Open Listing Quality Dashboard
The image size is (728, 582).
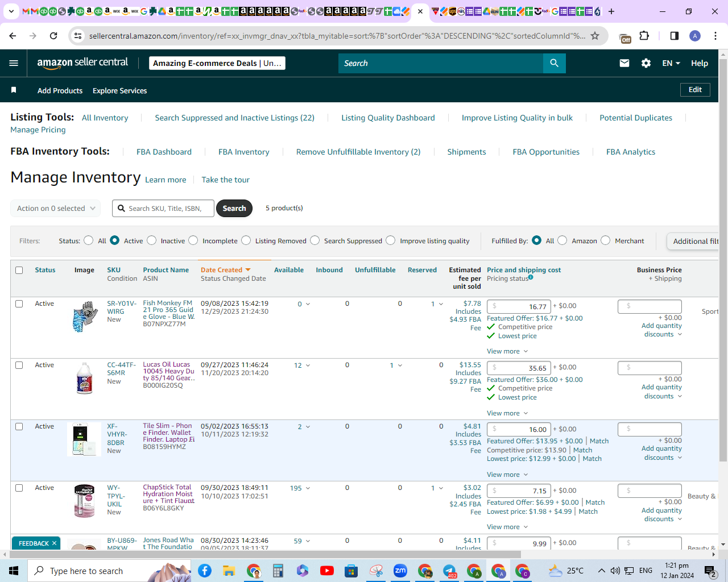click(388, 118)
